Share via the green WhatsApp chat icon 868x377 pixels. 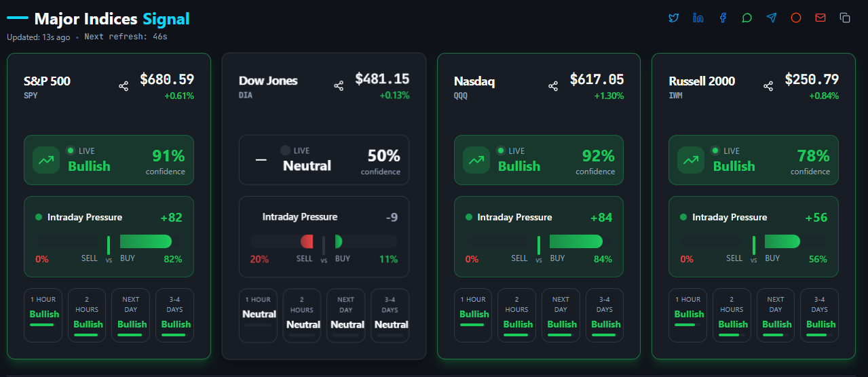[747, 18]
